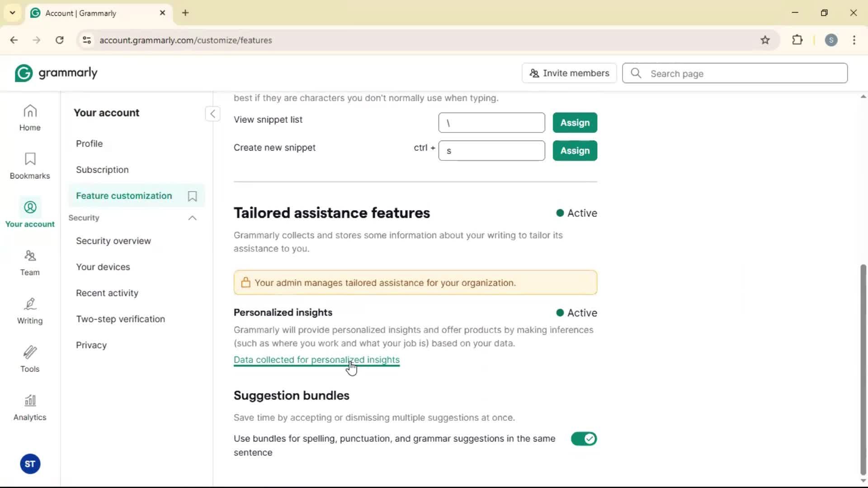Click the Invite members button
Screen dimensions: 868x488
click(x=569, y=73)
